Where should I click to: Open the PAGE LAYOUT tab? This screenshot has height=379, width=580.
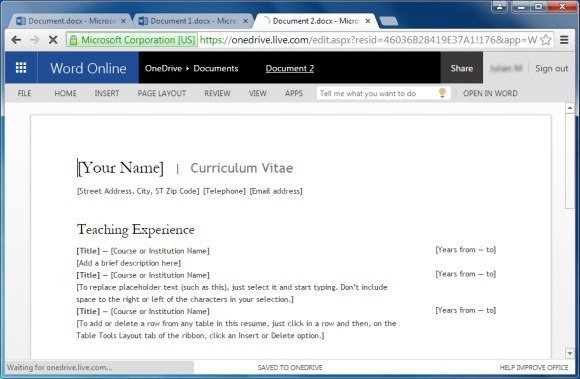[x=162, y=93]
